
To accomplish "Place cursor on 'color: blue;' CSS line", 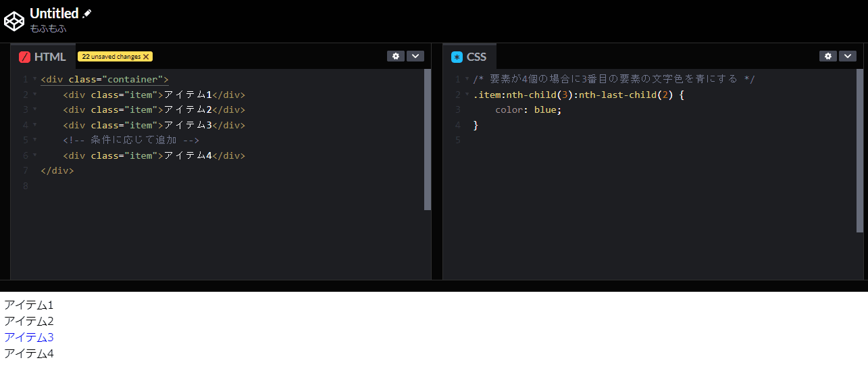I will click(x=528, y=110).
